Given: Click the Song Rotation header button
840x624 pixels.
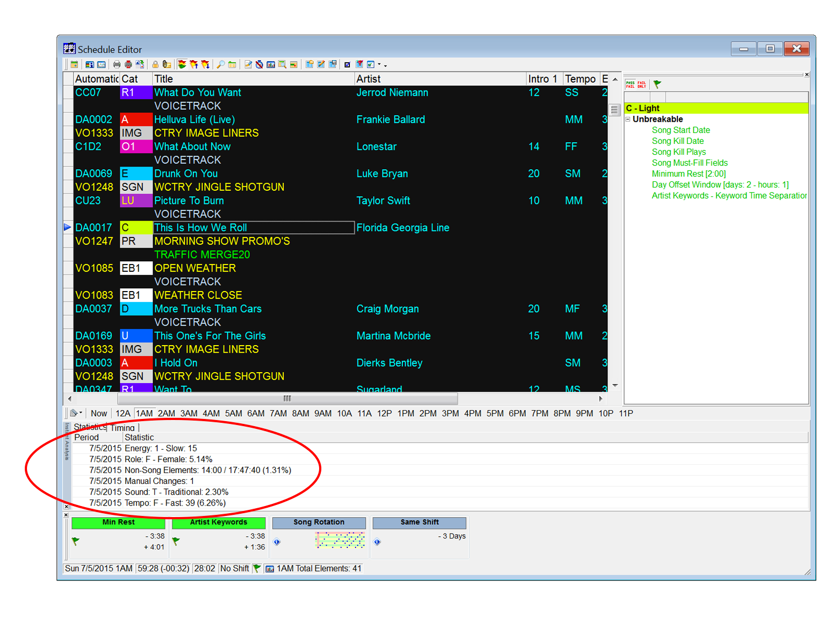Looking at the screenshot, I should [319, 522].
